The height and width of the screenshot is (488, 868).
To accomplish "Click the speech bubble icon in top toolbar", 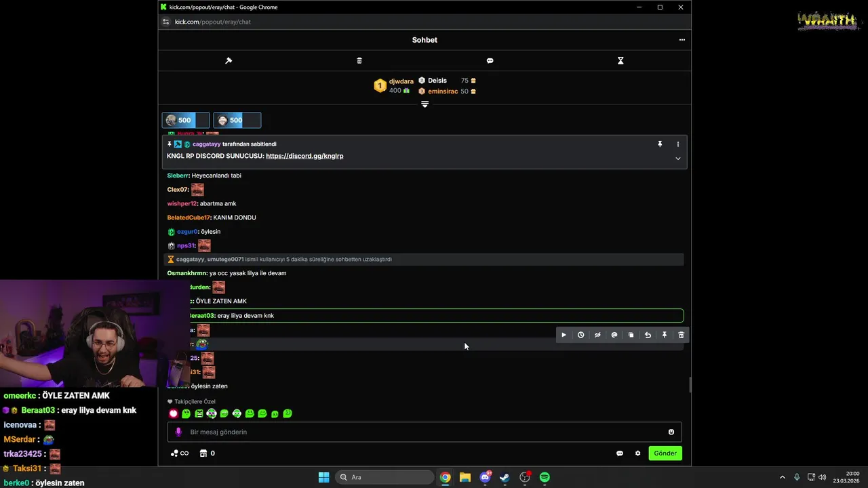I will [x=490, y=61].
